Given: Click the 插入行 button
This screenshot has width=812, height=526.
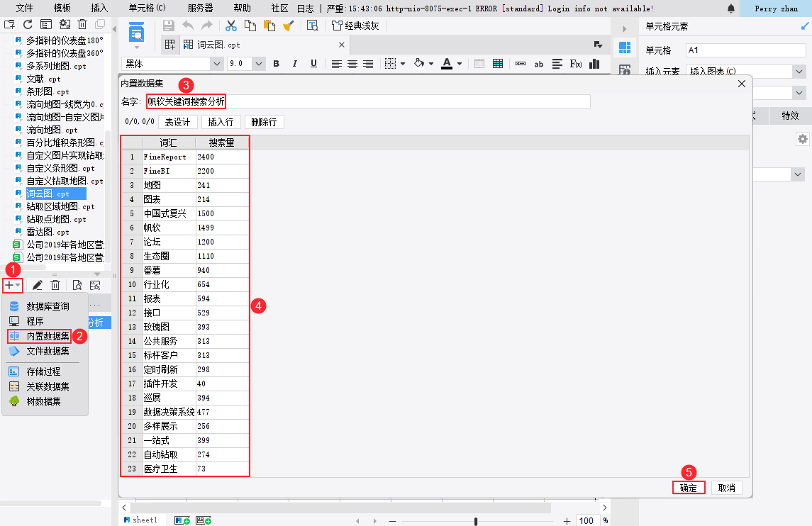Looking at the screenshot, I should (221, 122).
